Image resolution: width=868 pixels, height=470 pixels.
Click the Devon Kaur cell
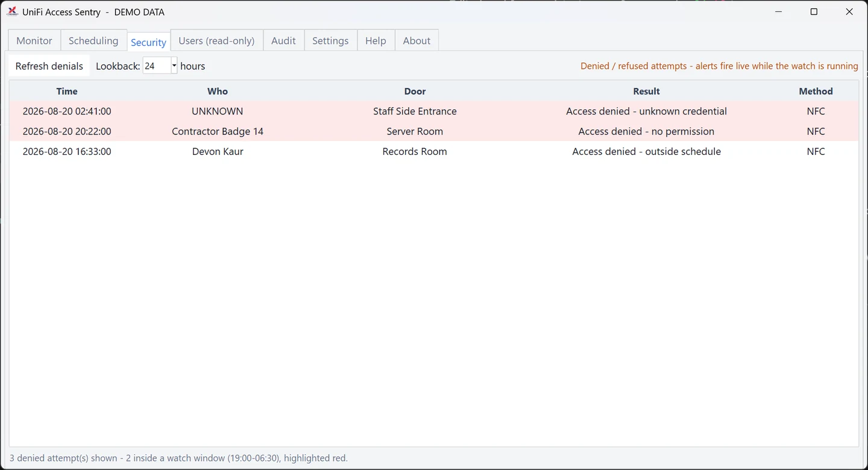tap(218, 151)
